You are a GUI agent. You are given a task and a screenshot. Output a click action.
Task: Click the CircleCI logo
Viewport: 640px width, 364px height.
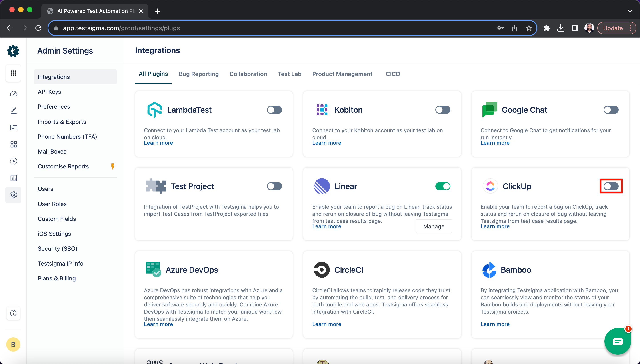coord(322,270)
